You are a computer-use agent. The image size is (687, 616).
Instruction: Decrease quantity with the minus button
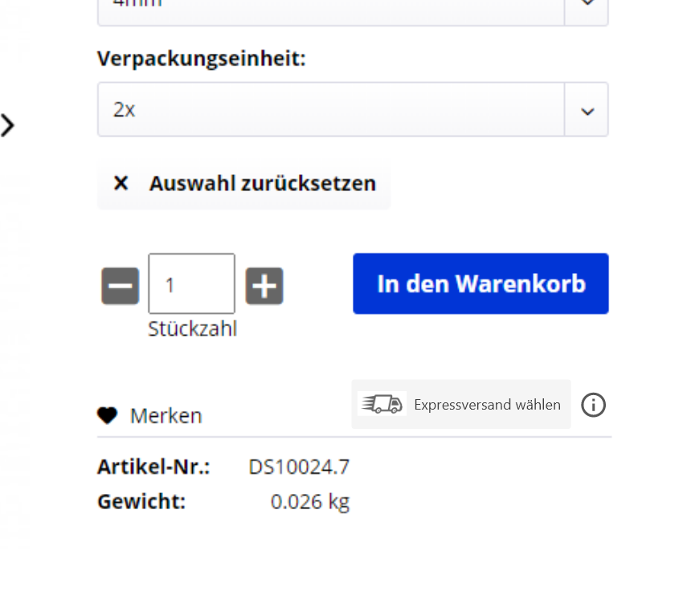coord(120,286)
